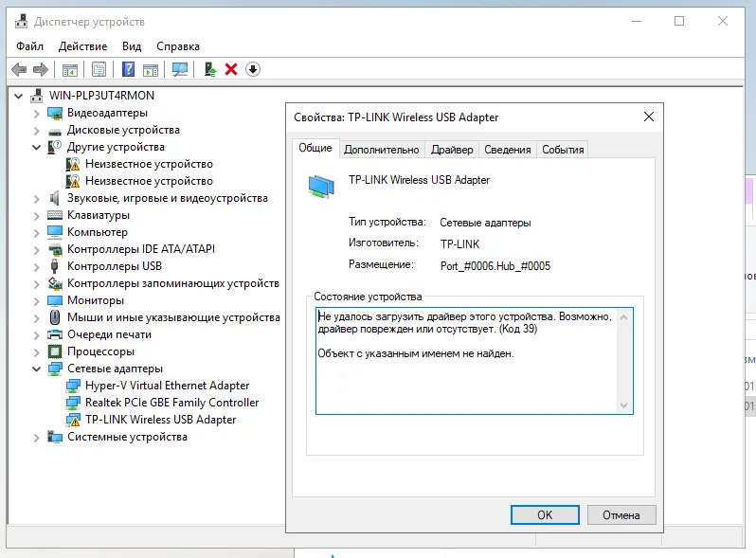This screenshot has height=558, width=756.
Task: Select the Общие tab
Action: [315, 148]
